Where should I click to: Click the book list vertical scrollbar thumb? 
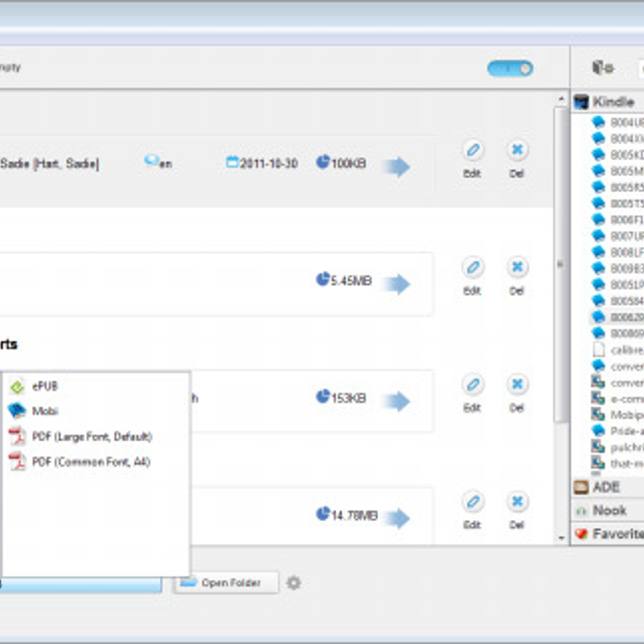click(560, 264)
